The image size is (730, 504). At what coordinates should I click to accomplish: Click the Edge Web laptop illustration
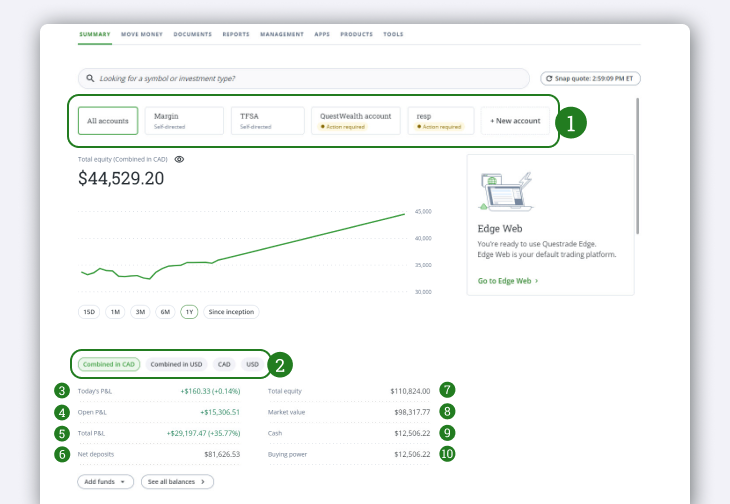point(506,192)
